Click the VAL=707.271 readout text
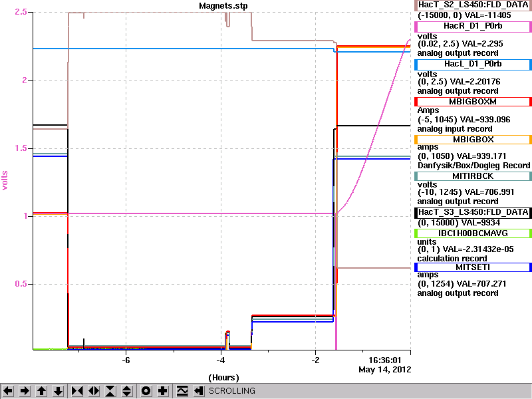This screenshot has width=532, height=399. [x=481, y=284]
